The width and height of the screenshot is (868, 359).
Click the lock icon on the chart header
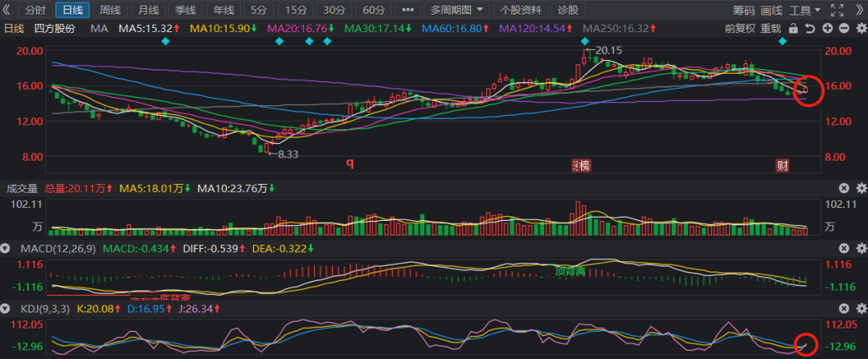(x=793, y=29)
